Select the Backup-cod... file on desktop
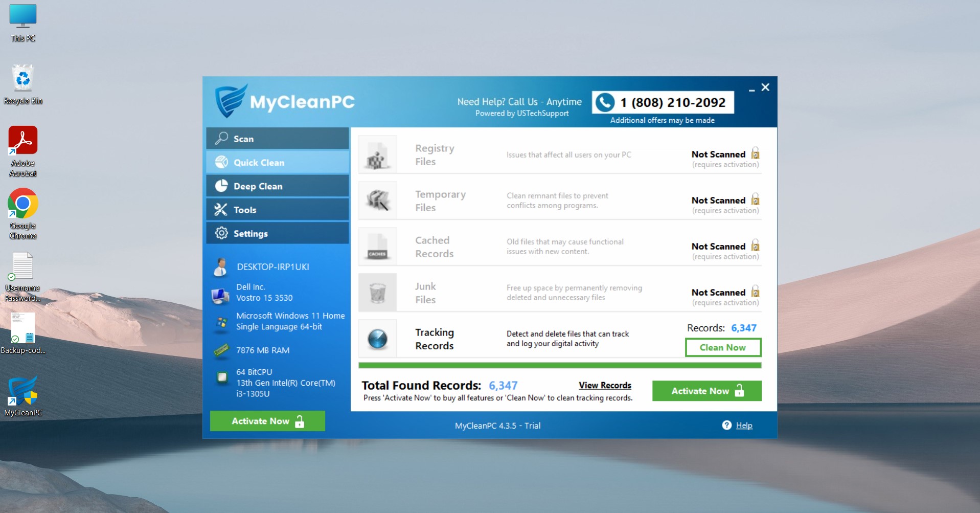Image resolution: width=980 pixels, height=513 pixels. [23, 333]
